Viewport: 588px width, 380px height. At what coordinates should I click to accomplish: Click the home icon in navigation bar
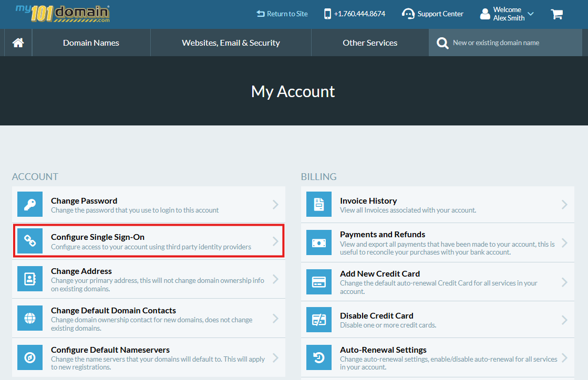(18, 43)
